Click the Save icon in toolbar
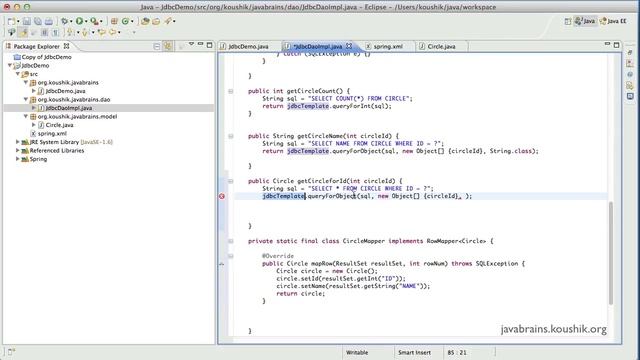 [27, 21]
